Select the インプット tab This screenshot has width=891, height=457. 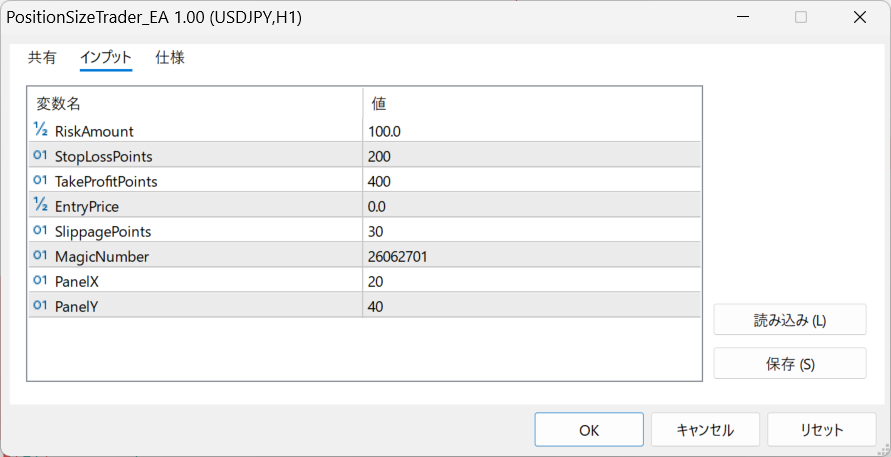[x=106, y=57]
